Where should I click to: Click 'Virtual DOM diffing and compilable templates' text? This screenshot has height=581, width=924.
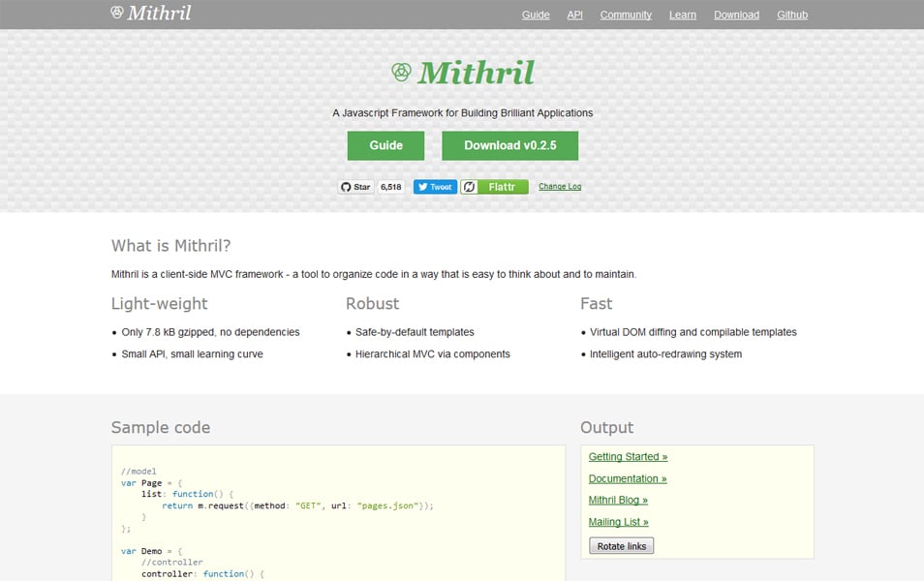point(693,332)
